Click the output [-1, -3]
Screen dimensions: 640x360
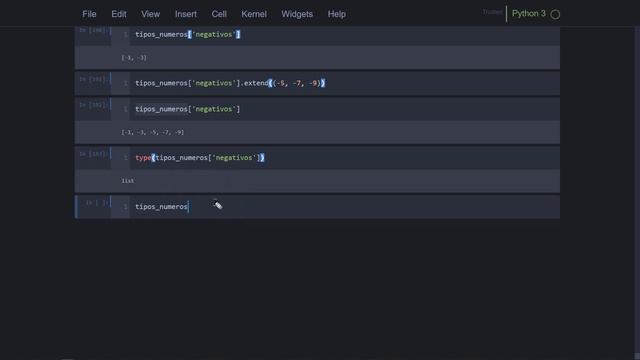pyautogui.click(x=134, y=58)
